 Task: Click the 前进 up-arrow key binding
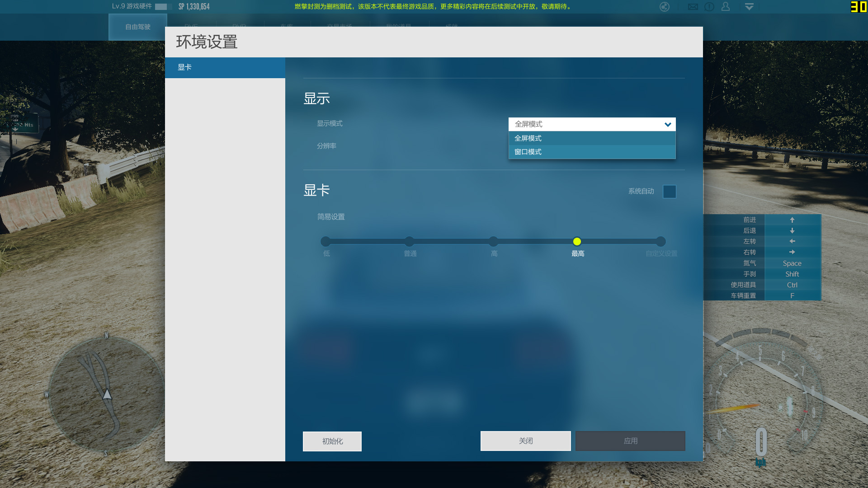click(x=792, y=220)
